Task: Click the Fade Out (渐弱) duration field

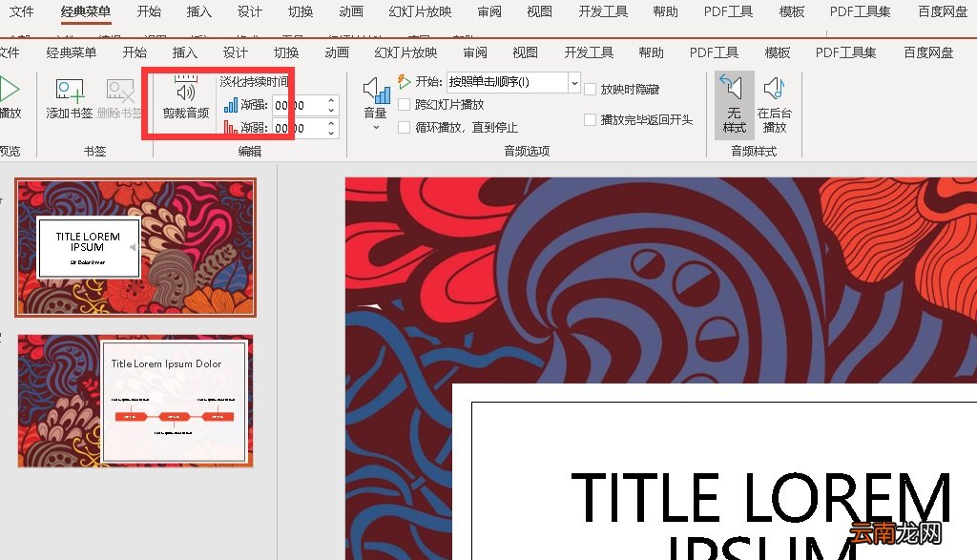Action: 297,128
